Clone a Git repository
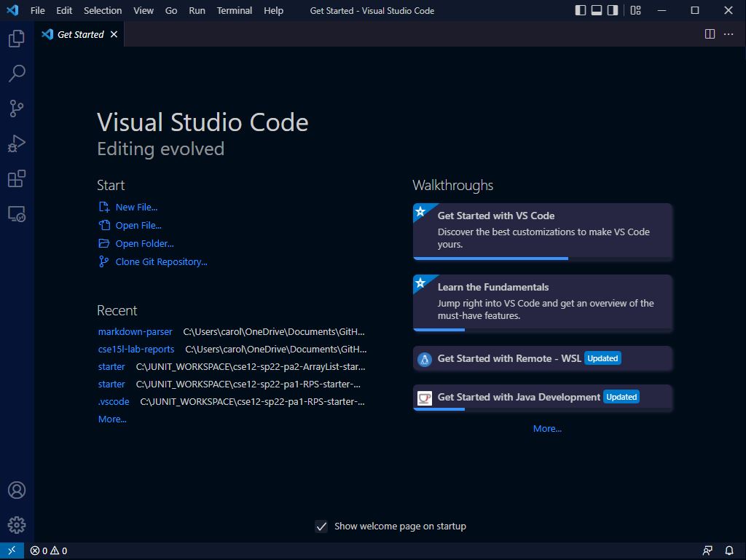The width and height of the screenshot is (746, 560). click(x=160, y=261)
